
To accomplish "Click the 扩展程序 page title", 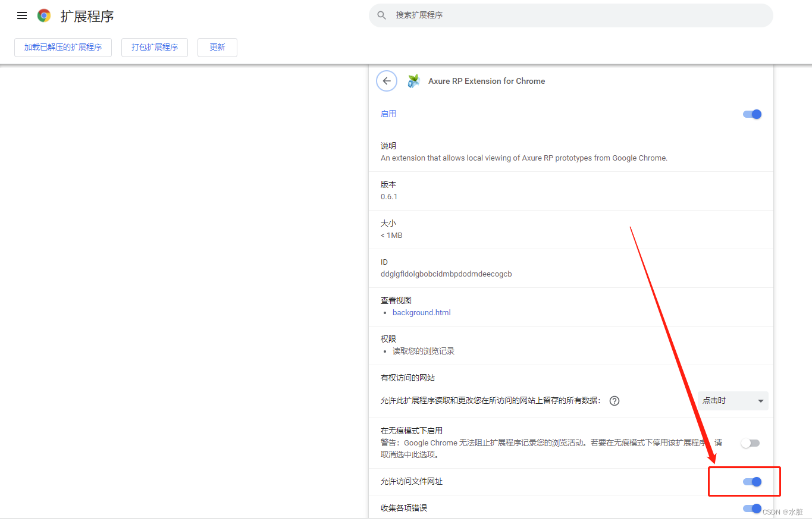I will pos(87,16).
